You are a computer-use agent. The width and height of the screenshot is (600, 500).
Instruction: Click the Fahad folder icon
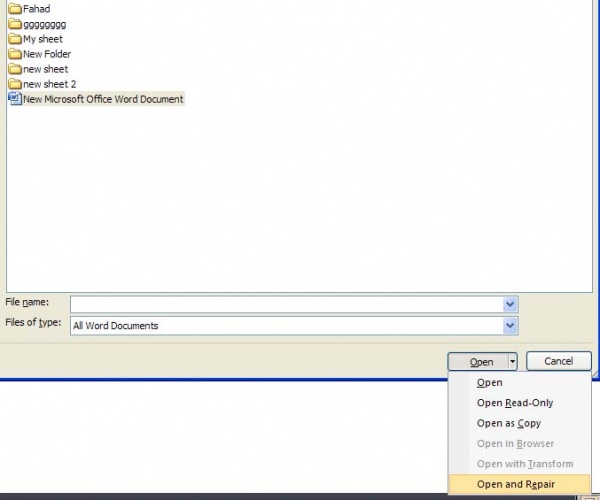[15, 8]
